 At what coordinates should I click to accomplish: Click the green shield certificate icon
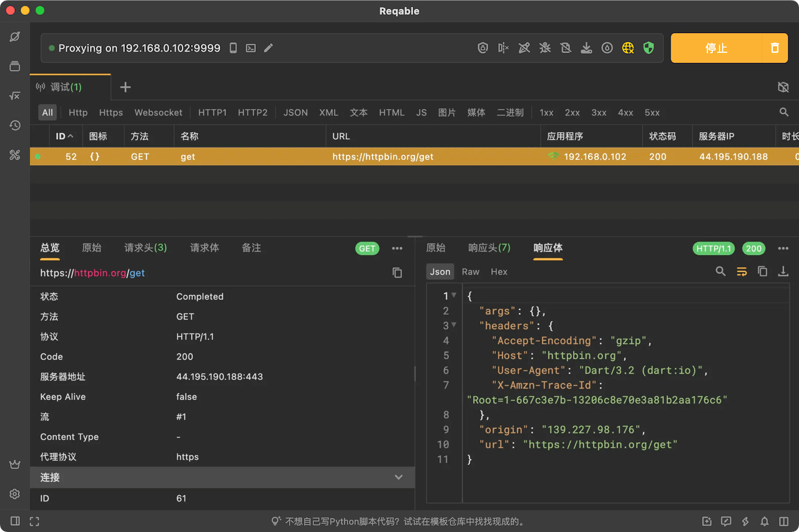649,48
